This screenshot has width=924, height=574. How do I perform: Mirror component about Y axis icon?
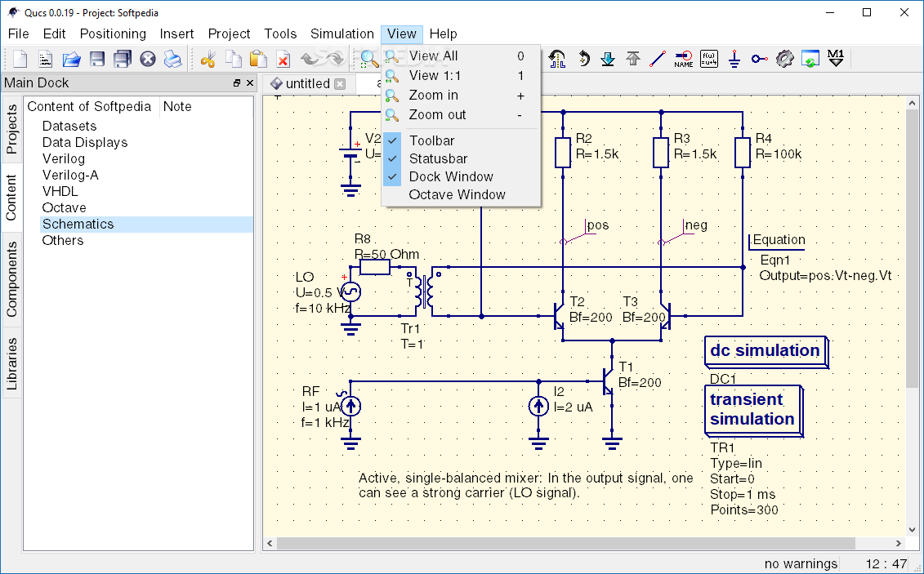(x=557, y=59)
